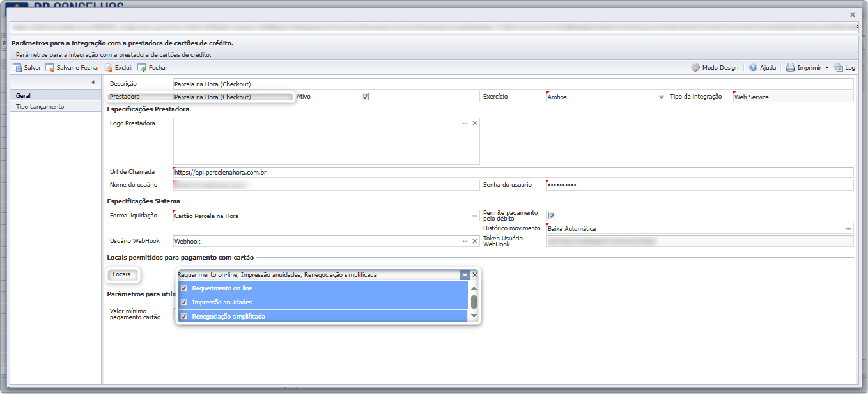Image resolution: width=868 pixels, height=394 pixels.
Task: Clear the Locais selection with X
Action: (474, 274)
